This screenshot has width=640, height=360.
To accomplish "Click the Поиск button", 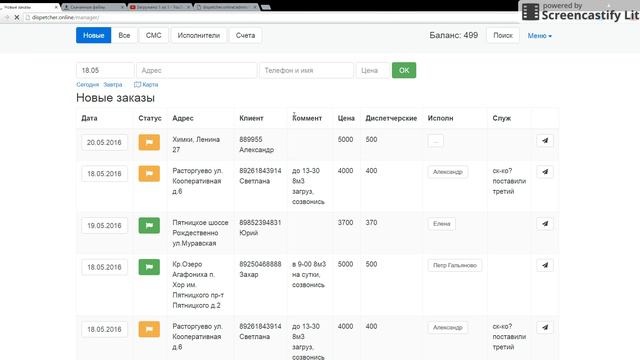I will tap(503, 36).
